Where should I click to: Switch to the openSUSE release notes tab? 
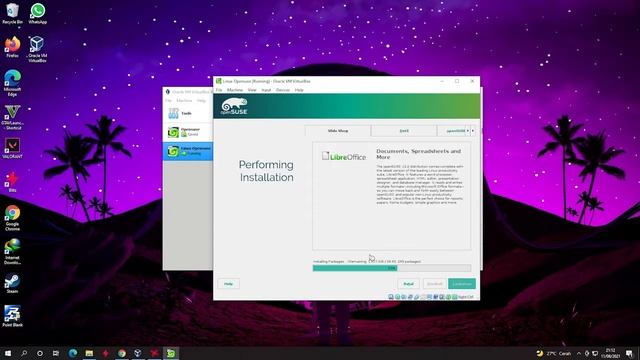coord(451,131)
